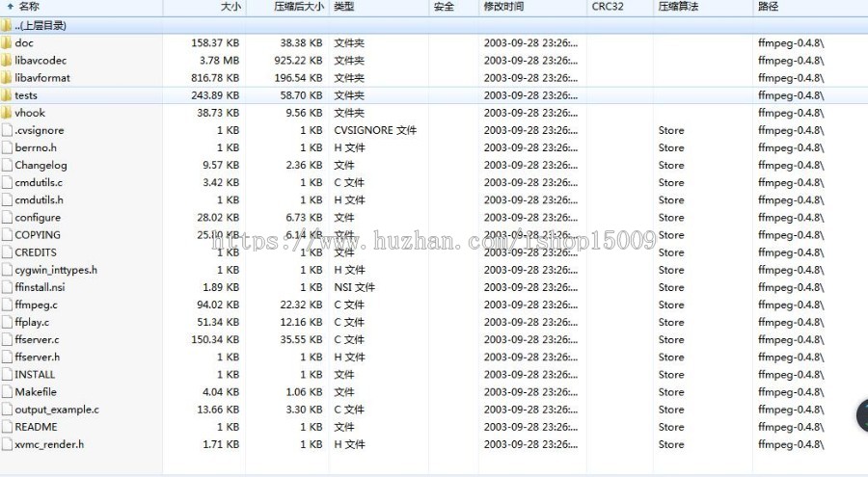Viewport: 868px width, 477px height.
Task: Click Store in the README row
Action: click(671, 427)
